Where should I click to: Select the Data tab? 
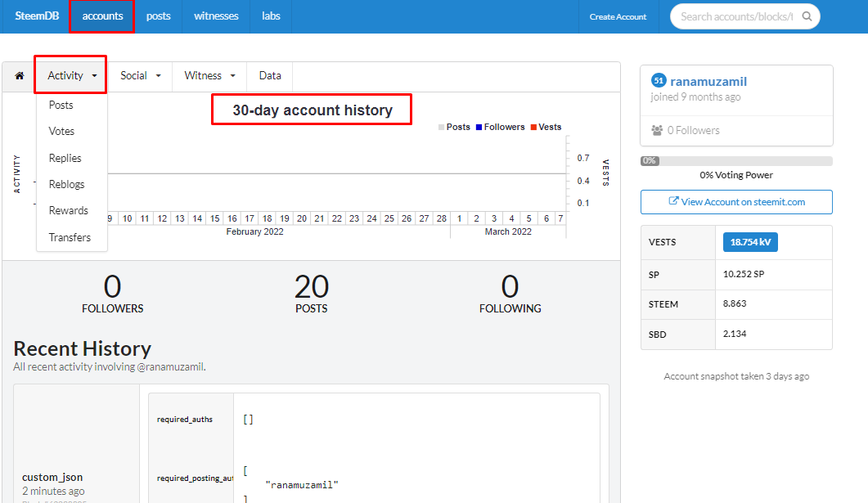pos(270,75)
